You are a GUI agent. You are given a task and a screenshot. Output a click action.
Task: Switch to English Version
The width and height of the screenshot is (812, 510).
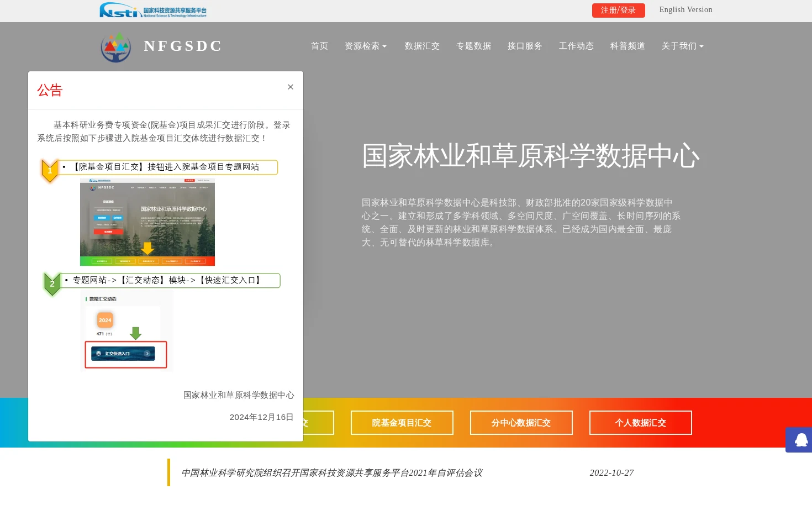[686, 9]
